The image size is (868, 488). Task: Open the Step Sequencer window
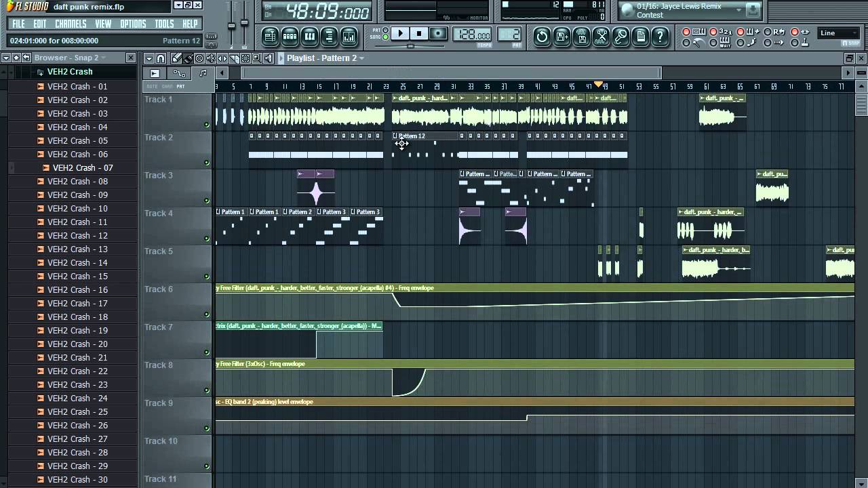290,36
